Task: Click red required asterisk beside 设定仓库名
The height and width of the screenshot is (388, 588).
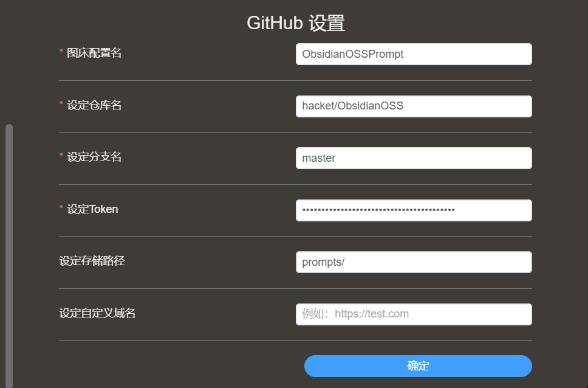Action: click(x=61, y=103)
